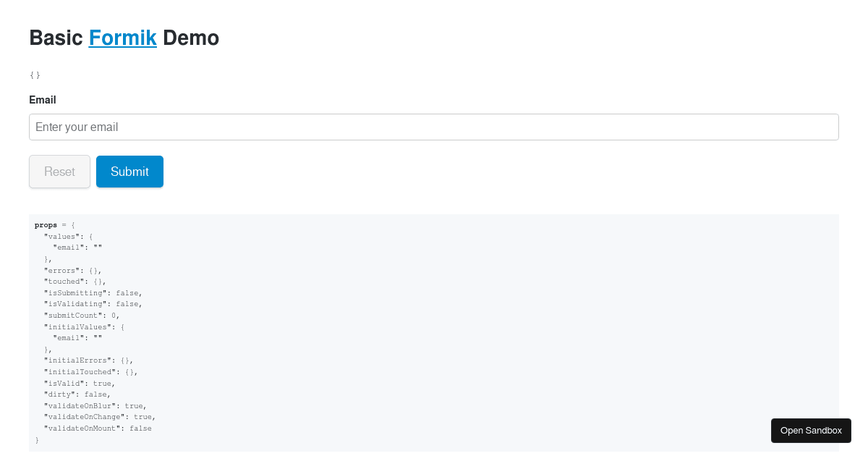Screen dimensions: 868x456
Task: Focus the 'Enter your email' input field
Action: (434, 127)
